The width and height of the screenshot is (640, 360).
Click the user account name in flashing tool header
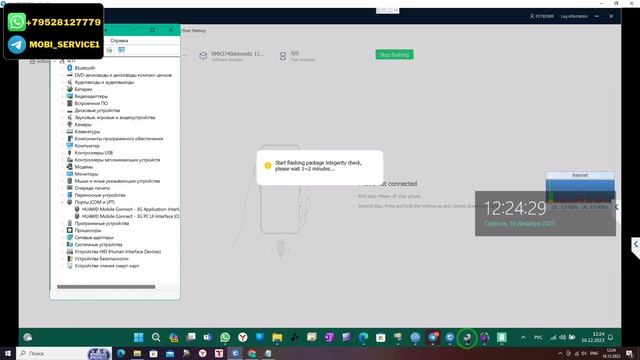click(542, 16)
